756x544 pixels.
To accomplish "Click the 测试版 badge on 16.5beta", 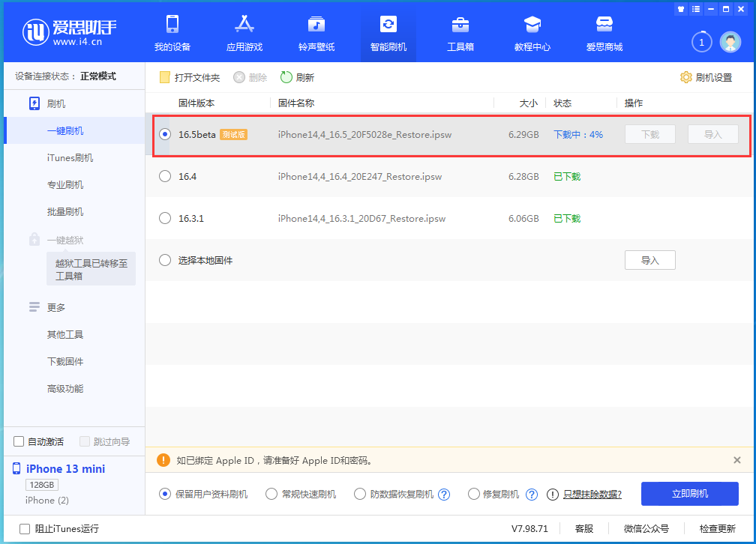I will pyautogui.click(x=234, y=134).
